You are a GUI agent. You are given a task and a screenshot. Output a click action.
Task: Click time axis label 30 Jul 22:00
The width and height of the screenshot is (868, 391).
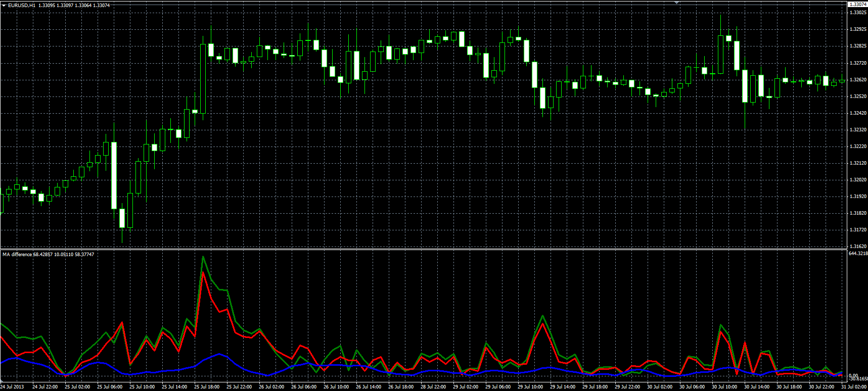[x=821, y=387]
